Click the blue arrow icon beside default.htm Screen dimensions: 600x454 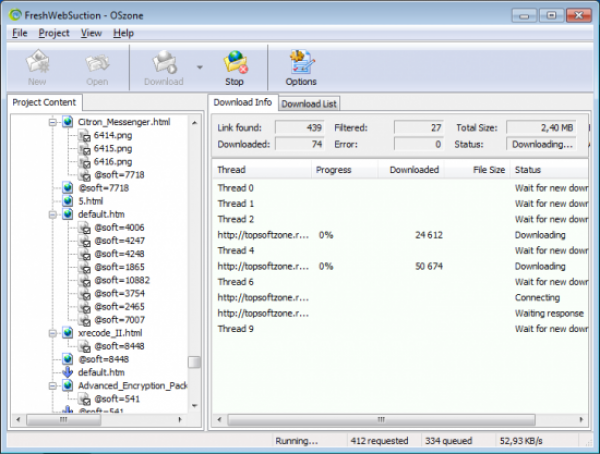(x=67, y=372)
